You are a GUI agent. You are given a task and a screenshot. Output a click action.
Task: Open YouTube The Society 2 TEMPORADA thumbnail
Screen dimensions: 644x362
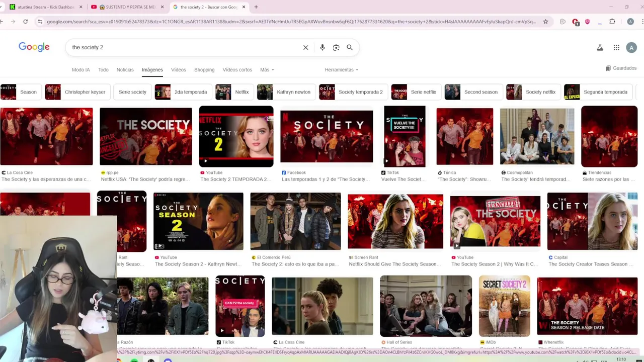pyautogui.click(x=236, y=136)
